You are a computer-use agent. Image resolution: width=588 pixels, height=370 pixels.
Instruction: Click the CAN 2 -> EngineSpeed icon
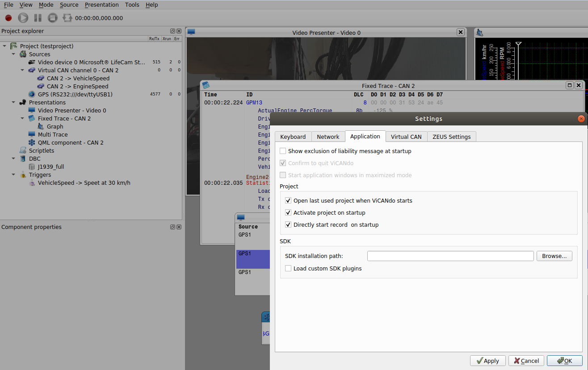(41, 87)
